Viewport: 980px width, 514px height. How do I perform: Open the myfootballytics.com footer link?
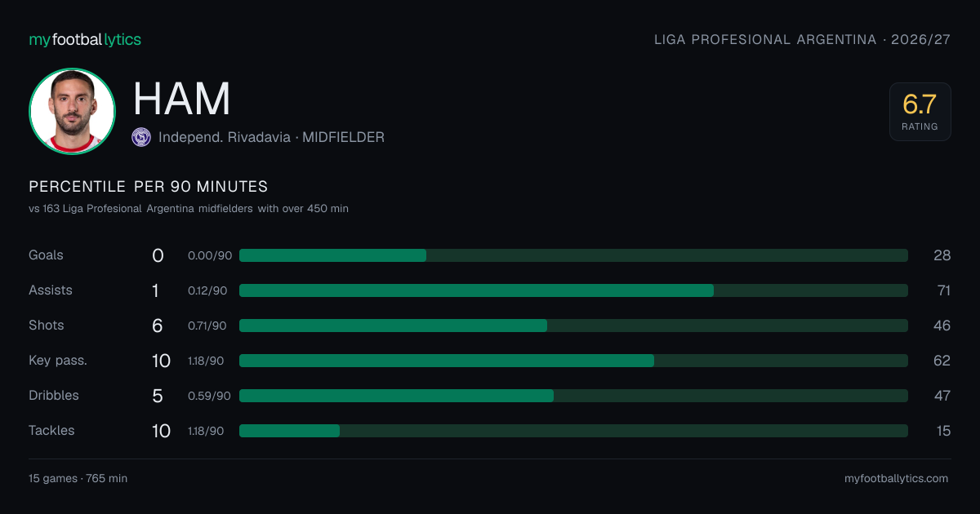coord(896,479)
